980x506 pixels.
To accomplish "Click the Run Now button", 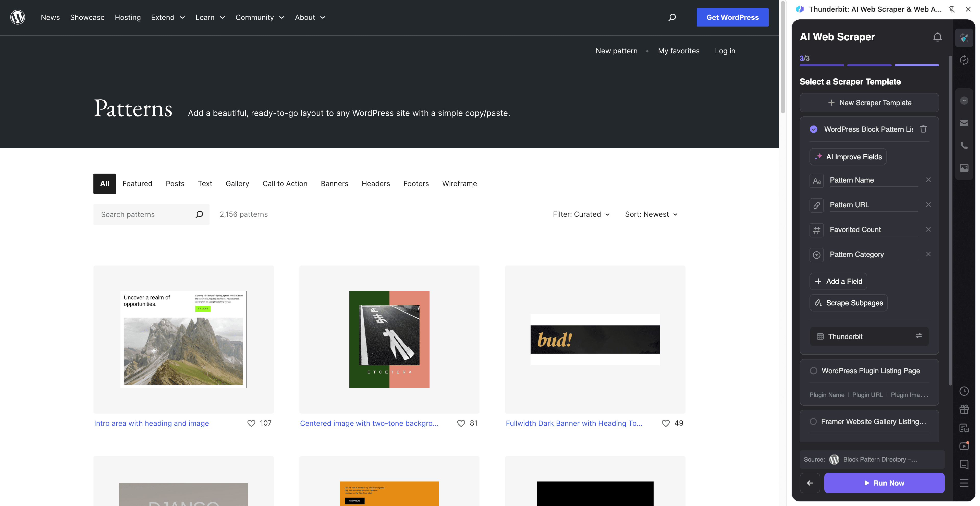I will [x=884, y=483].
